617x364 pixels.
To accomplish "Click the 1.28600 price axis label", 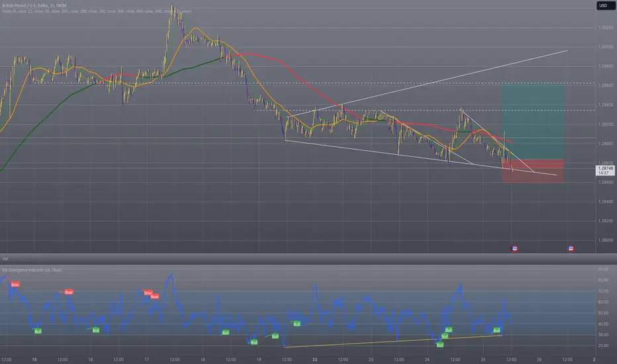I will point(605,182).
